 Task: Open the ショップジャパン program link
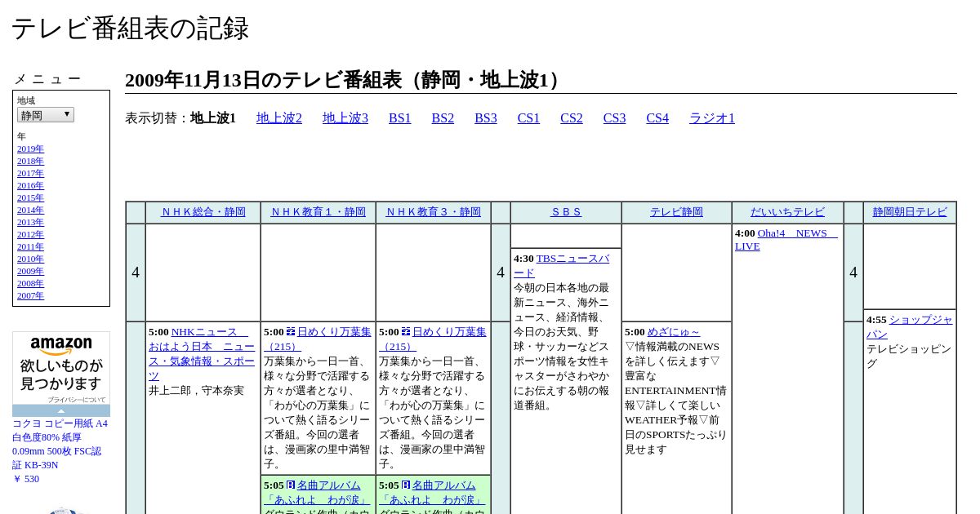910,326
